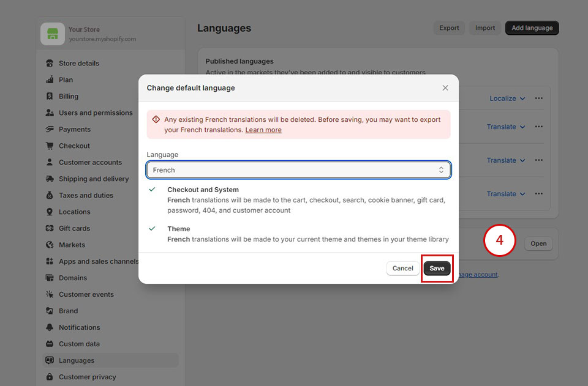Click the Shipping and delivery truck icon
This screenshot has width=588, height=386.
pyautogui.click(x=50, y=179)
